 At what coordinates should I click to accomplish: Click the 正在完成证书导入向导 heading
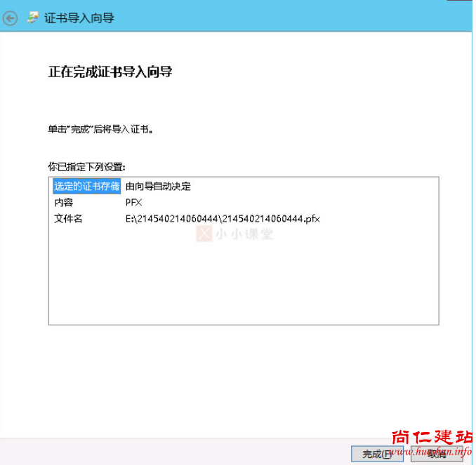click(110, 72)
